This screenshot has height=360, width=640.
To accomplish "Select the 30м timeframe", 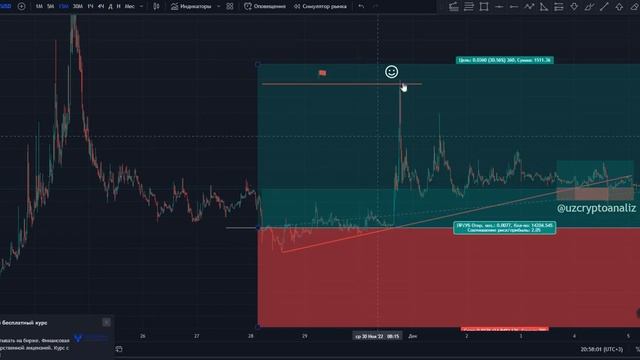I will click(78, 6).
